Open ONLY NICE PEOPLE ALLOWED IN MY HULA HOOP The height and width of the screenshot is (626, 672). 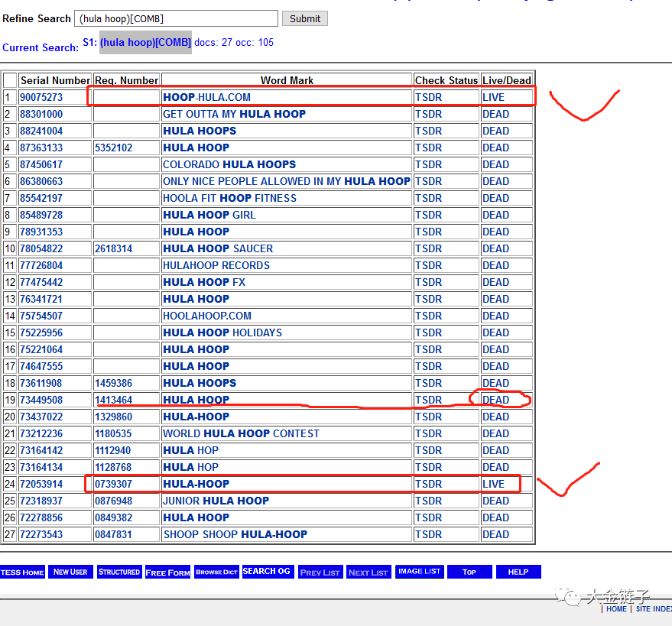286,181
